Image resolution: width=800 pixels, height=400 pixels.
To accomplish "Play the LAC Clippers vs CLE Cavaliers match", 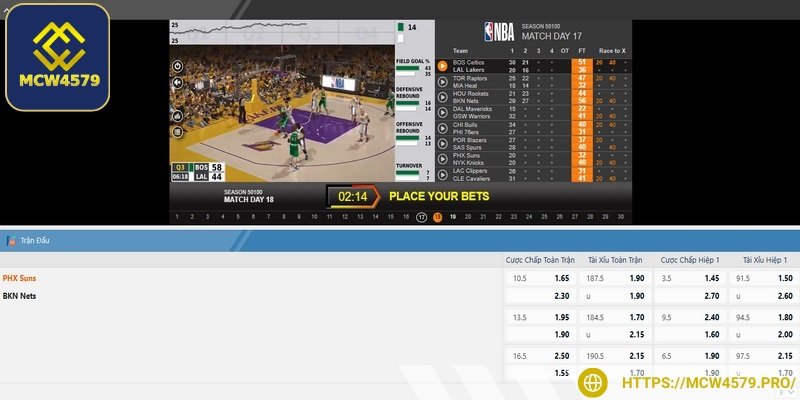I will (442, 174).
